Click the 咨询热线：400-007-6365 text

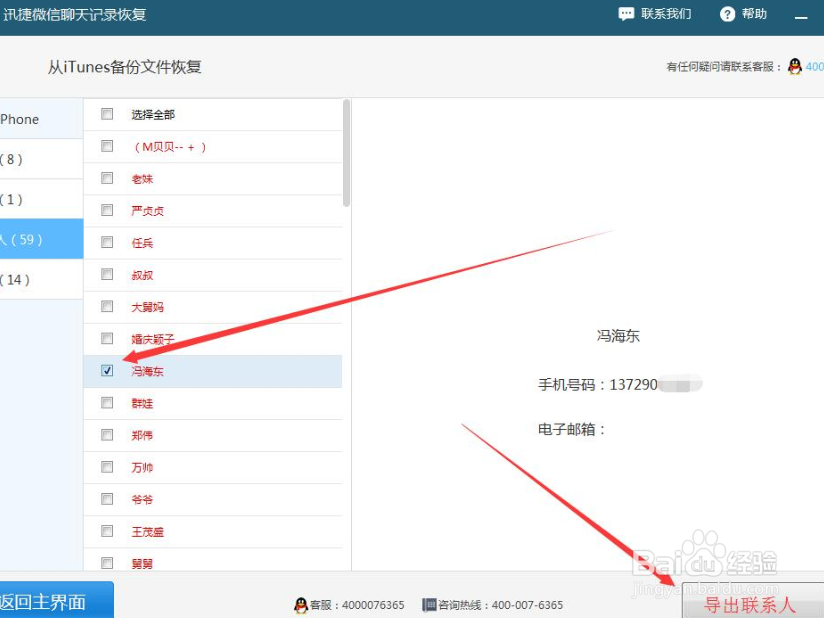(x=500, y=605)
